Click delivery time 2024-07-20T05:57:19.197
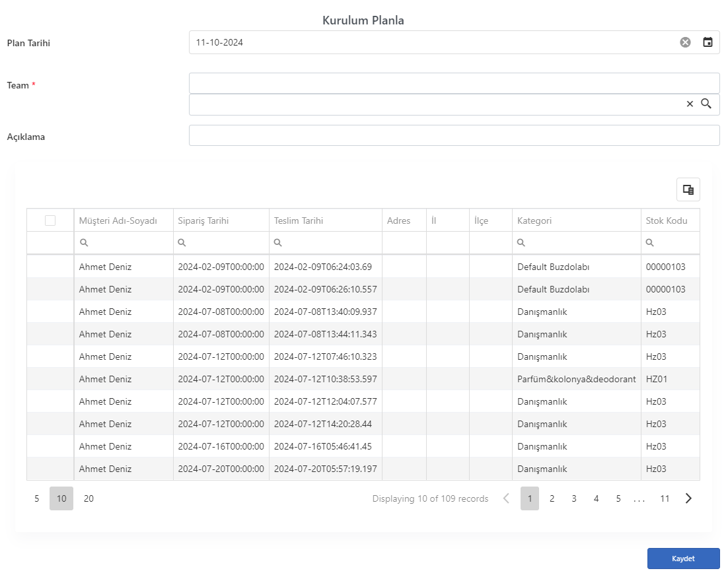Image resolution: width=728 pixels, height=577 pixels. point(326,469)
